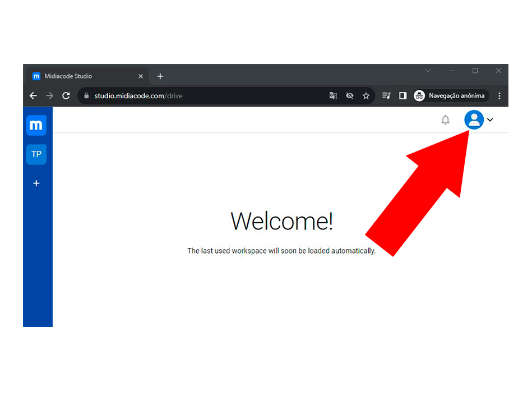Bookmark this page with star icon

[366, 96]
